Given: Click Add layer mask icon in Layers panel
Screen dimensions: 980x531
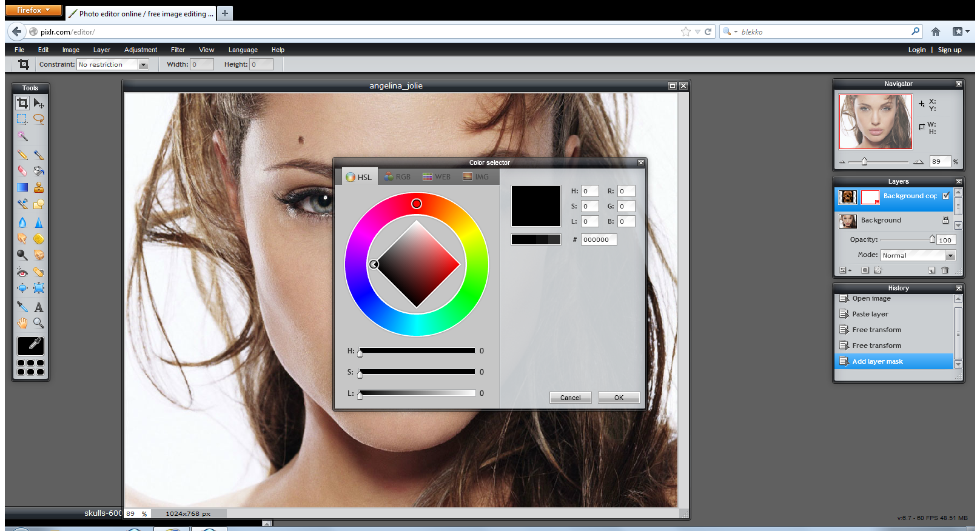Looking at the screenshot, I should click(x=865, y=270).
